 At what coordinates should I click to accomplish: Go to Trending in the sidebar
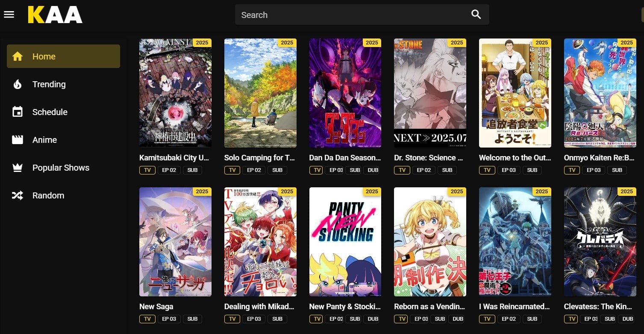63,84
